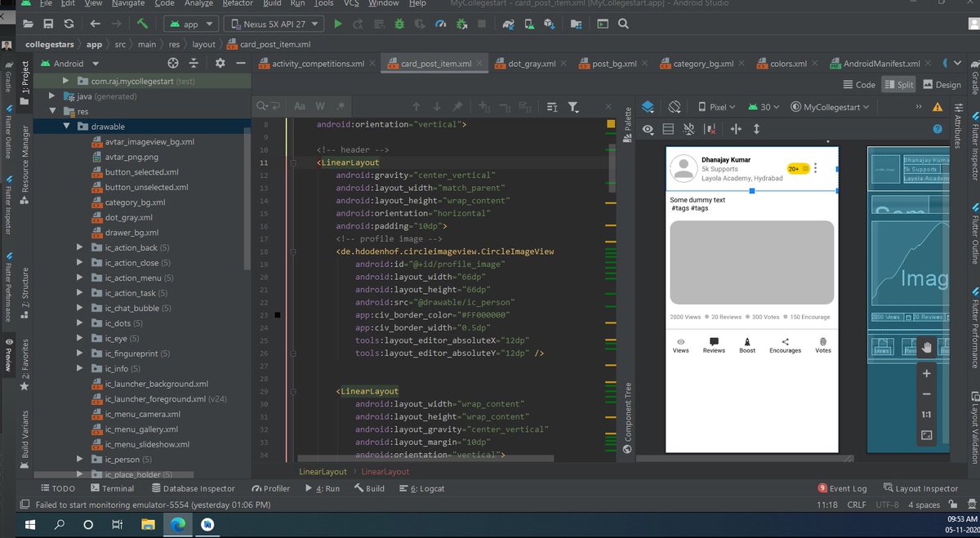
Task: Toggle regex option in the find bar
Action: point(340,107)
